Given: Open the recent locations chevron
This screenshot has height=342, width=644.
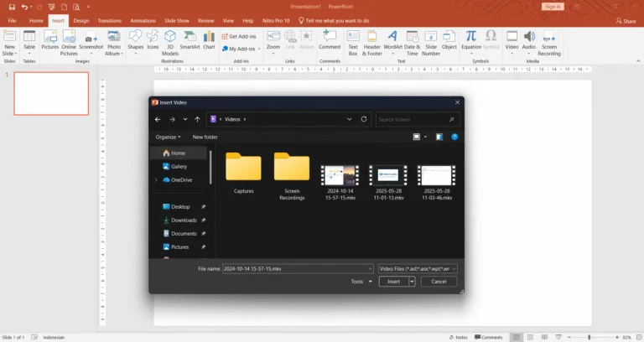Looking at the screenshot, I should pos(185,119).
